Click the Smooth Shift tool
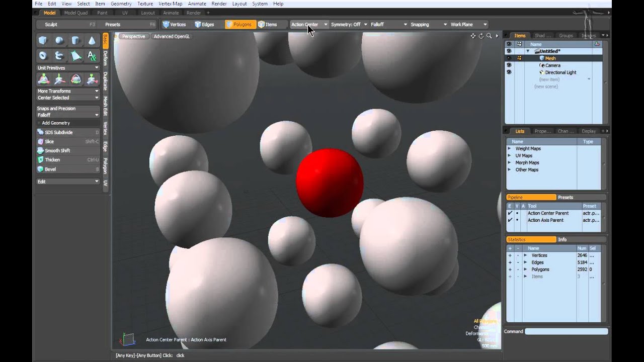Viewport: 644px width, 362px height. point(68,150)
